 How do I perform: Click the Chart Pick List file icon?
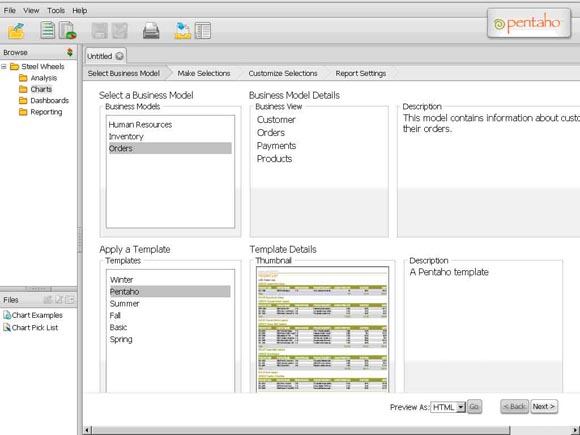(7, 327)
